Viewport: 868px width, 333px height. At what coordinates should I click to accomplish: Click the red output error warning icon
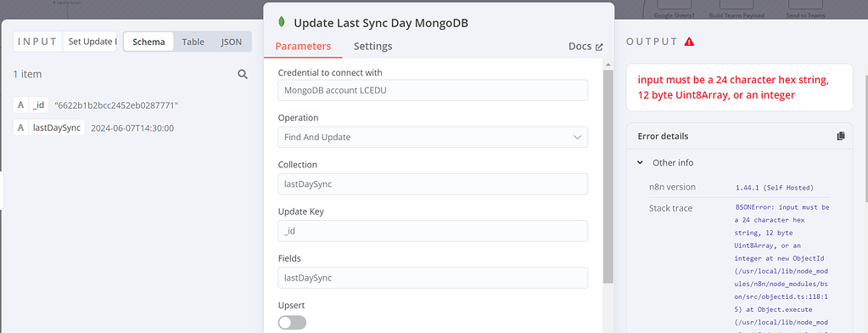pyautogui.click(x=689, y=42)
